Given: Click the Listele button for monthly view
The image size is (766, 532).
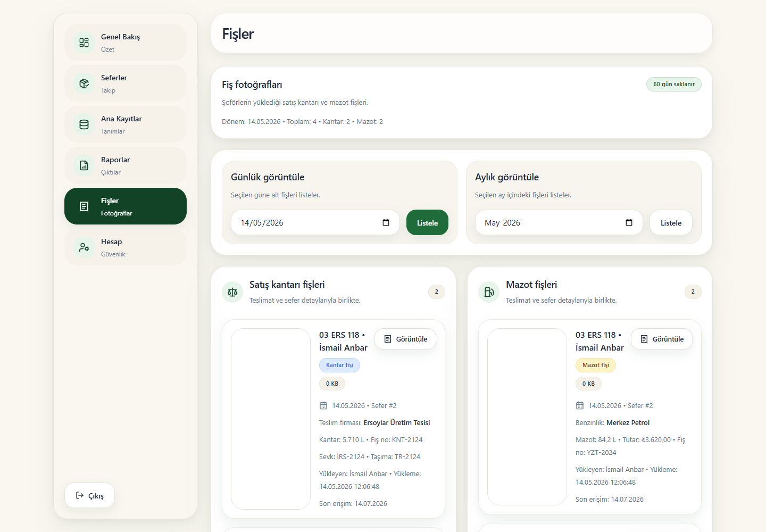Looking at the screenshot, I should coord(671,222).
